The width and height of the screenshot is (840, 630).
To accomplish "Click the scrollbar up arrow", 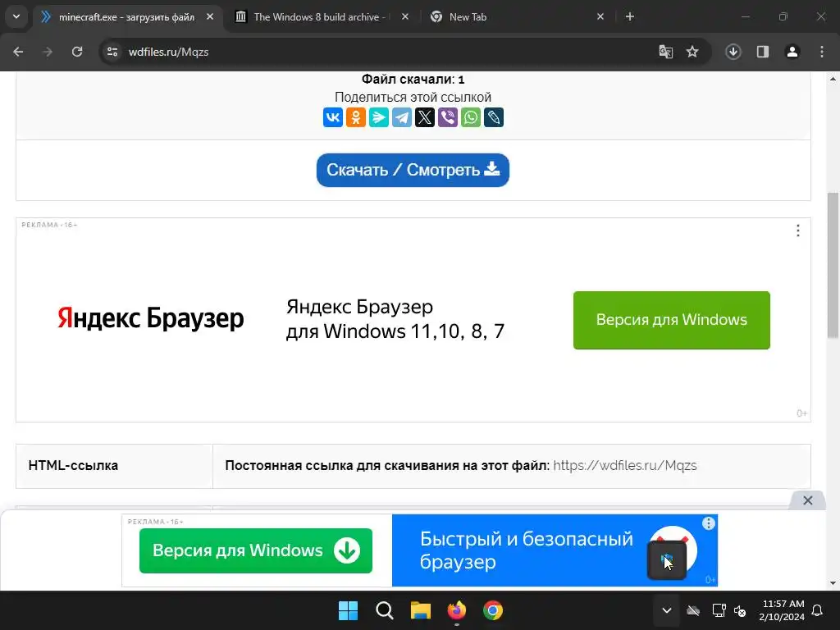I will tap(833, 79).
